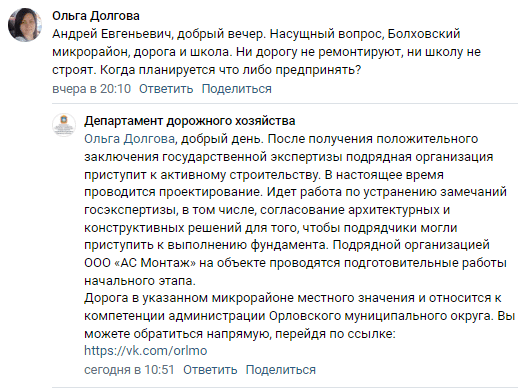532x391 pixels.
Task: Click Ответить under Ольга Долгова's comment
Action: [166, 89]
